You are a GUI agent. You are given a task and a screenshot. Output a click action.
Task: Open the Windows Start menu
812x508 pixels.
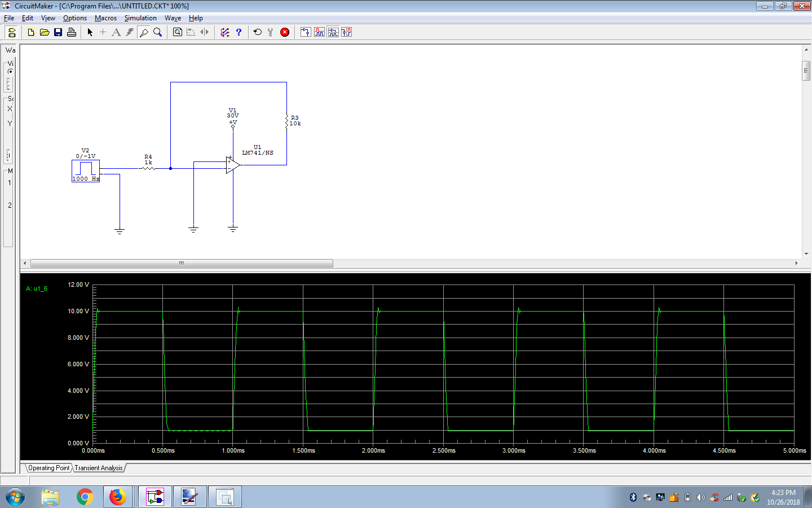[15, 497]
